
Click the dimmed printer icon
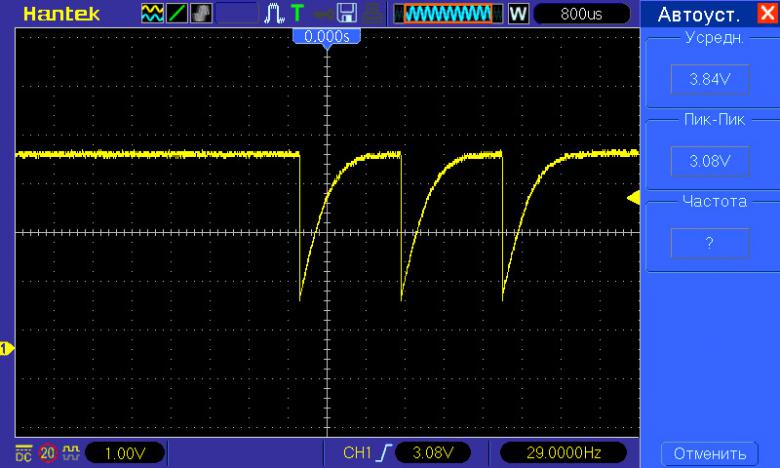[373, 13]
